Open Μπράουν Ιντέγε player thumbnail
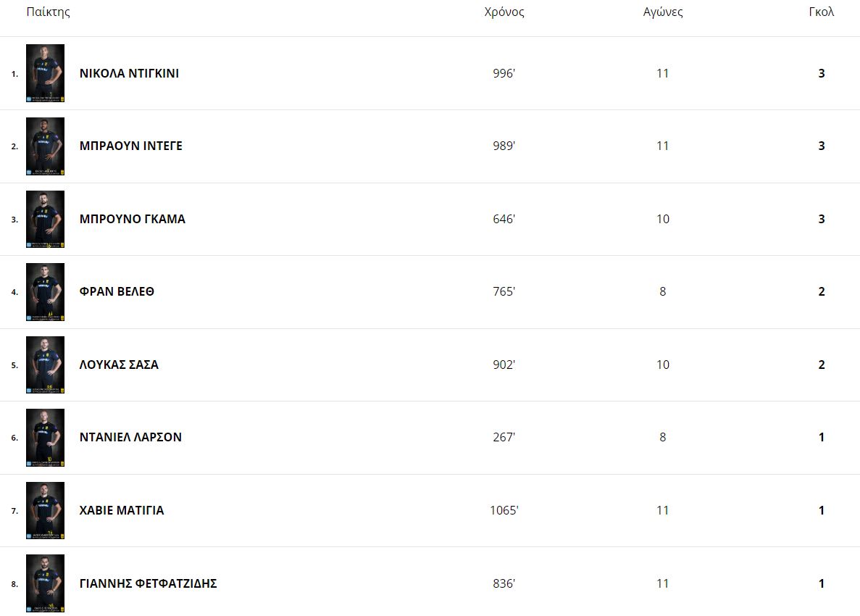 45,146
